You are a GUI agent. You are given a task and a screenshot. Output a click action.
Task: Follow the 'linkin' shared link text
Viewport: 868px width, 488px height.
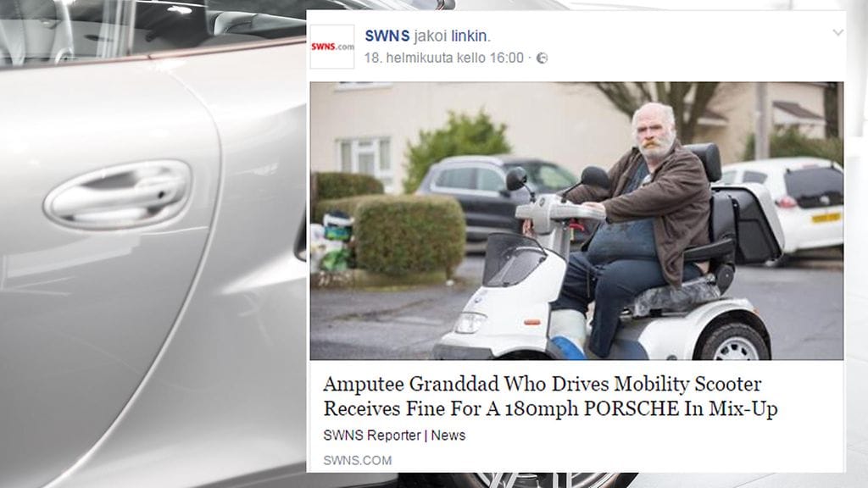click(x=470, y=36)
